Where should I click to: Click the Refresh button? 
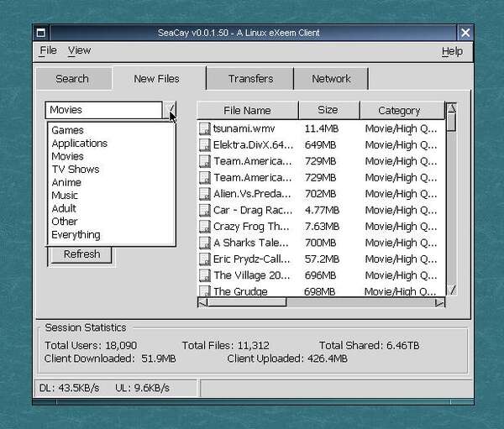[x=81, y=254]
